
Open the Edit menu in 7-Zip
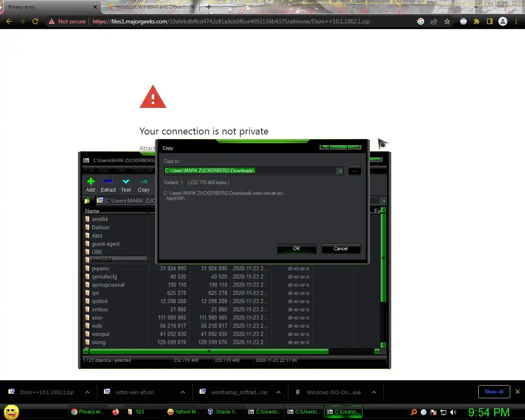pos(104,170)
